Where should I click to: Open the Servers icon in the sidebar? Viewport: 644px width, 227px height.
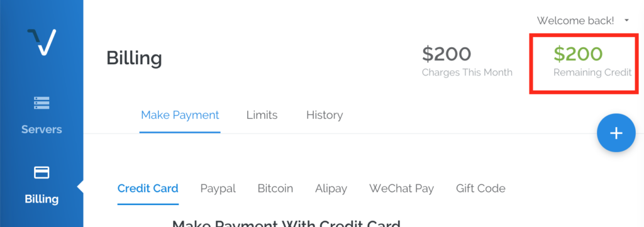coord(42,102)
